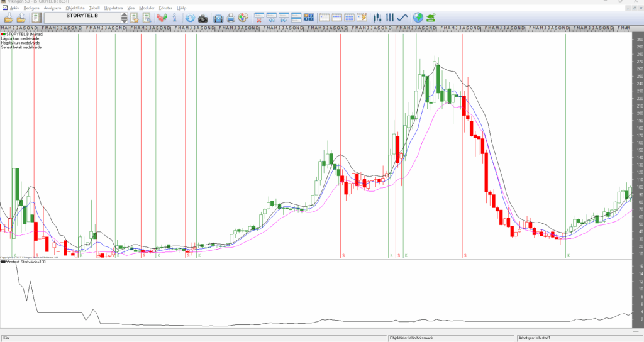Click the 'Klar' status bar text
This screenshot has height=342, width=644.
pos(6,338)
